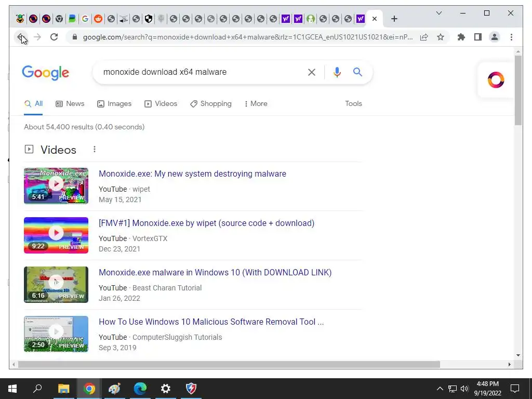This screenshot has width=532, height=399.
Task: Click 'Dec 23, 2021' date text
Action: click(119, 249)
